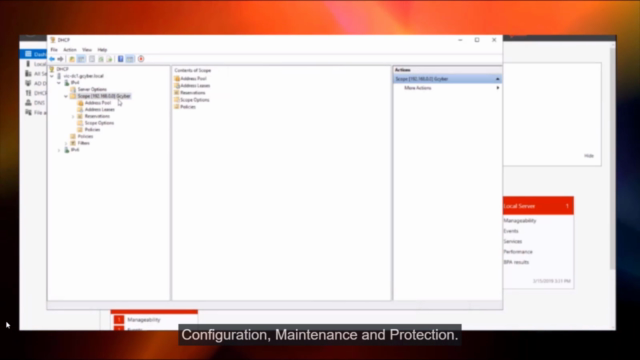
Task: Click the Forward arrow in DHCP toolbar
Action: point(60,59)
